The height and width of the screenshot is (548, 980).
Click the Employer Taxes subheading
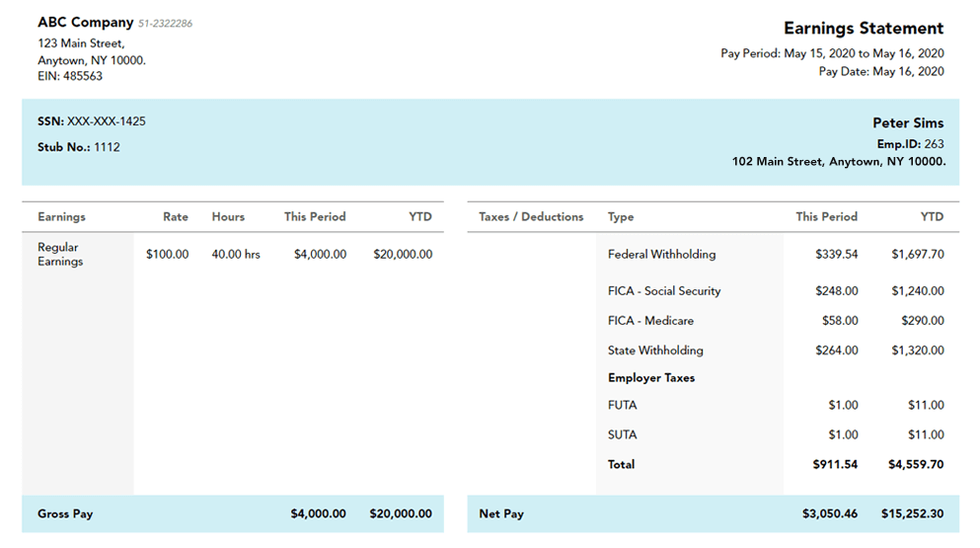click(651, 378)
